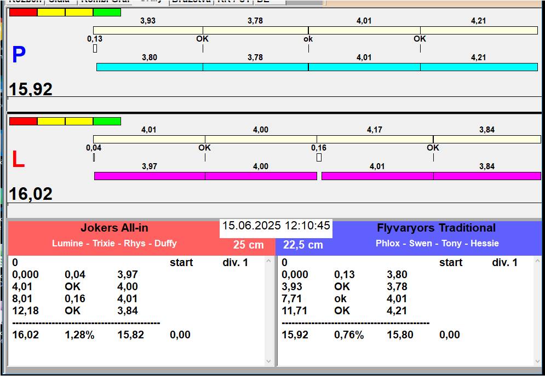545x392 pixels.
Task: Click the magenta 3,97 segment in lane L
Action: pyautogui.click(x=150, y=176)
